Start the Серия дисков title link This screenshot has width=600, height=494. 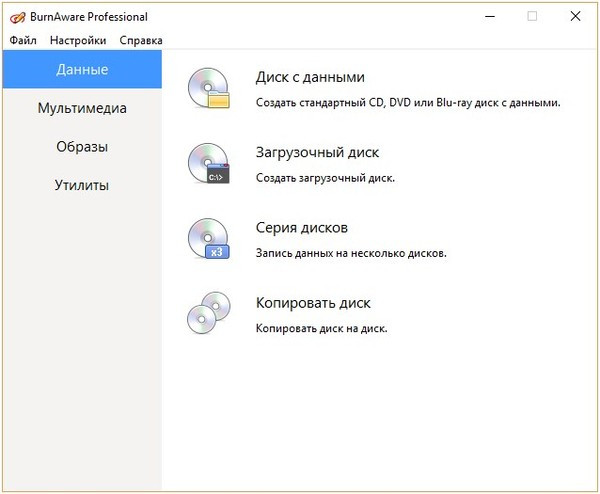point(301,227)
